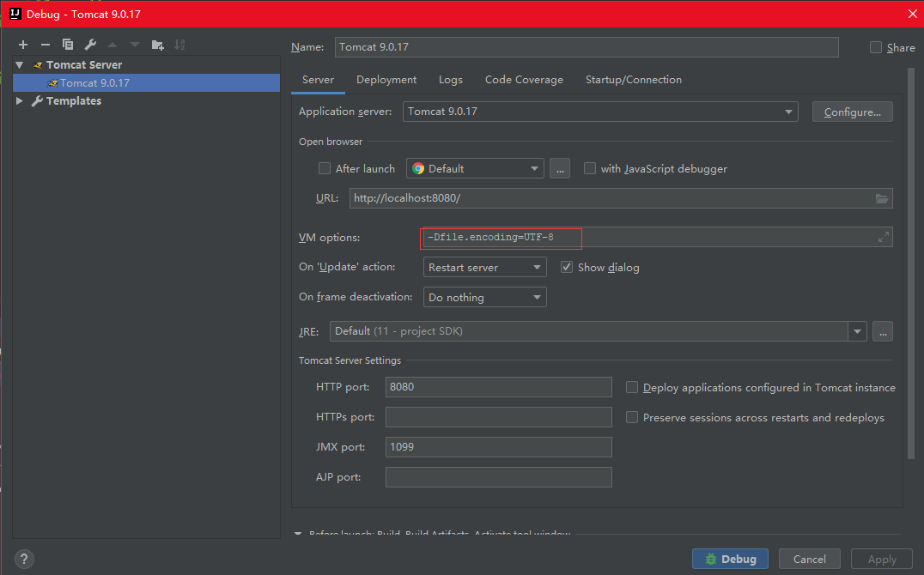This screenshot has height=575, width=924.
Task: Move configuration up arrow icon
Action: click(112, 45)
